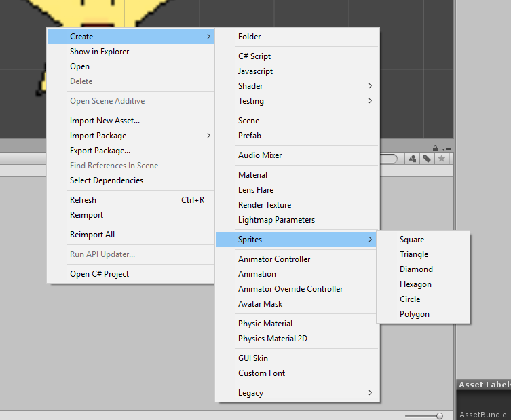Create a new Folder
The width and height of the screenshot is (511, 420).
(297, 37)
